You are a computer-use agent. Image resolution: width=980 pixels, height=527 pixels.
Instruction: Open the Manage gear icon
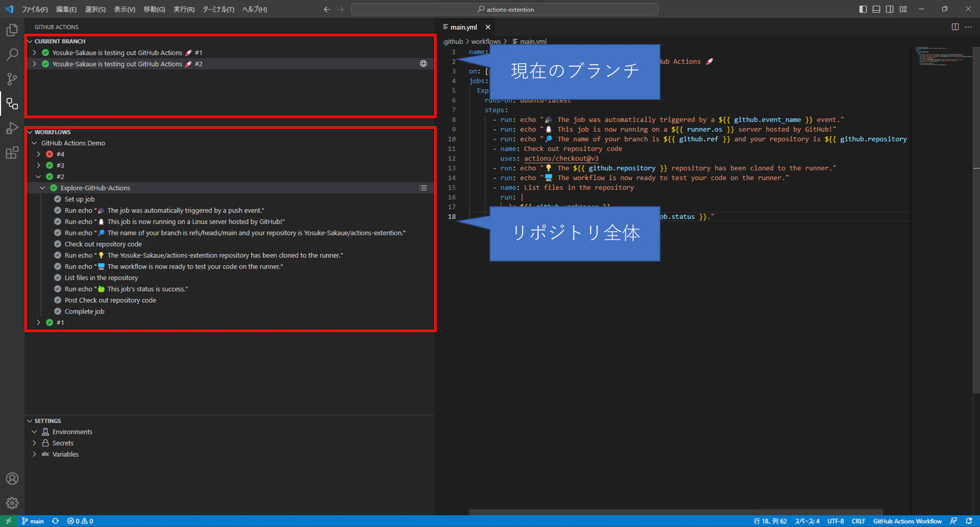click(x=12, y=503)
